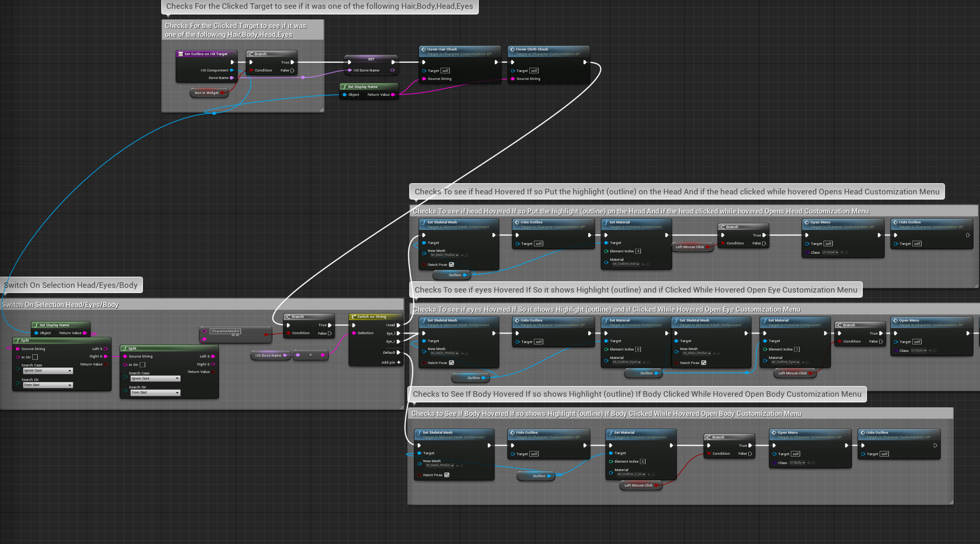Click the Default output pin on Switch on String
Screen dimensions: 980x544
[x=398, y=352]
